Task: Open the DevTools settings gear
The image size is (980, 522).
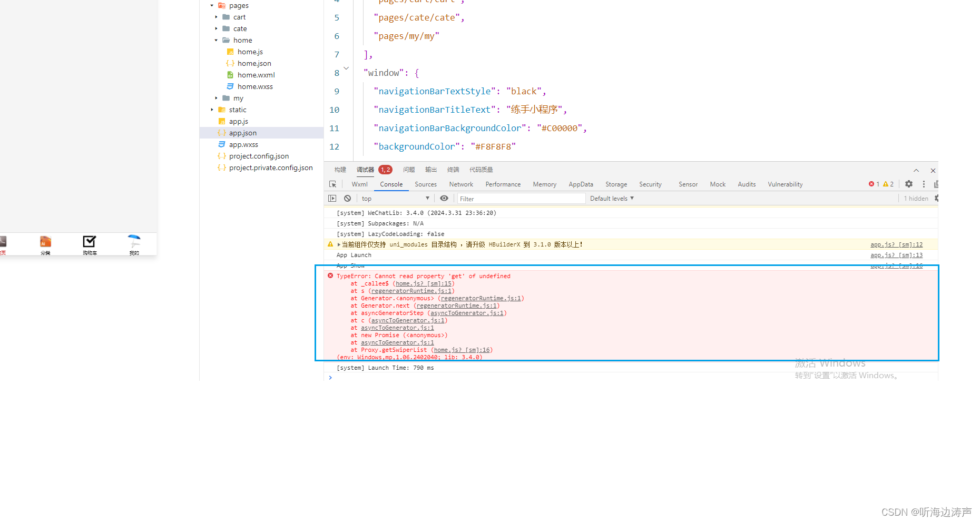Action: pyautogui.click(x=908, y=184)
